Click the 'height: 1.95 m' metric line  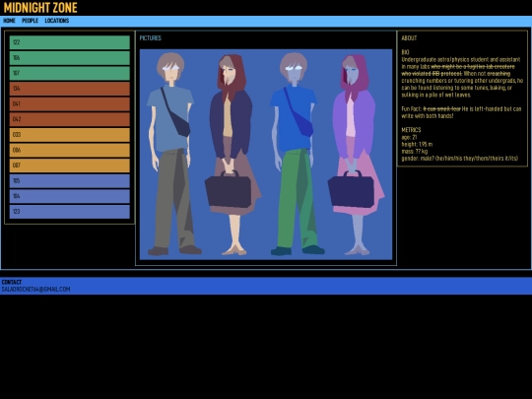pyautogui.click(x=417, y=144)
